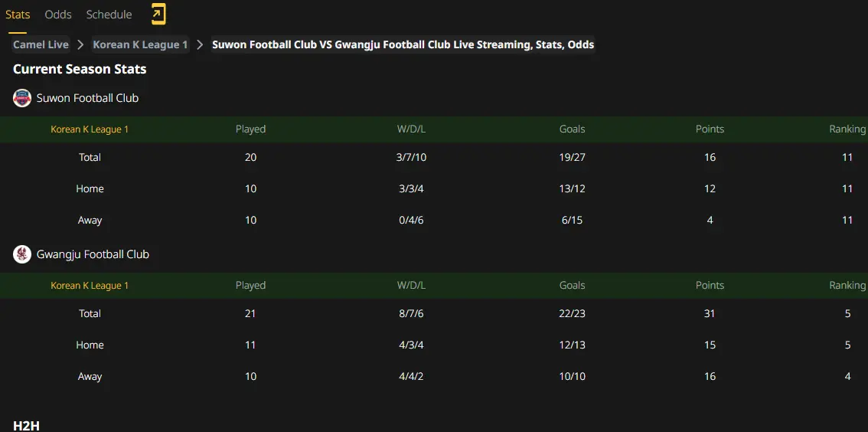Screen dimensions: 868x432
Task: Click the yellow share/export arrow icon
Action: [x=158, y=15]
